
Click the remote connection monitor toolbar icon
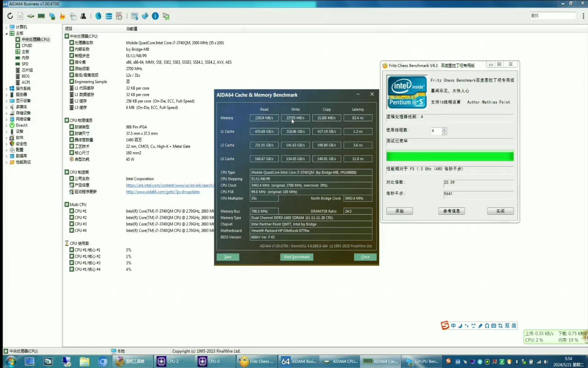click(x=166, y=16)
